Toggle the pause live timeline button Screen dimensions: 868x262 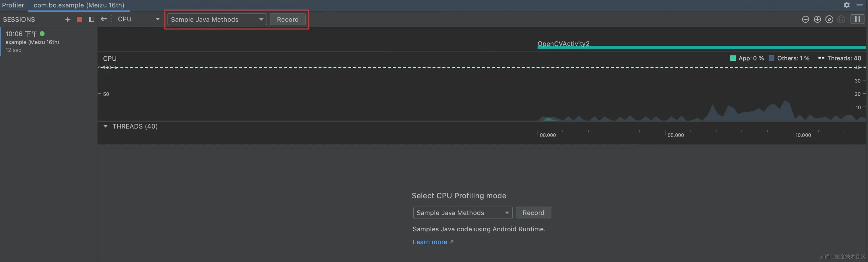click(x=857, y=19)
